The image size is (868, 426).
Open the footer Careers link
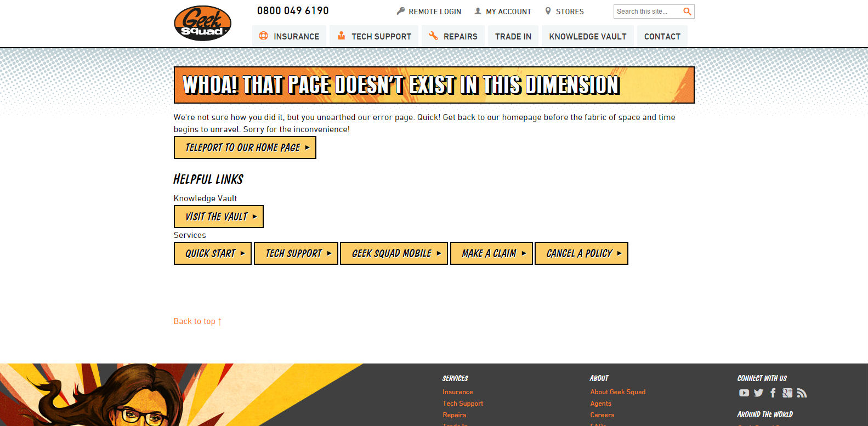point(602,415)
